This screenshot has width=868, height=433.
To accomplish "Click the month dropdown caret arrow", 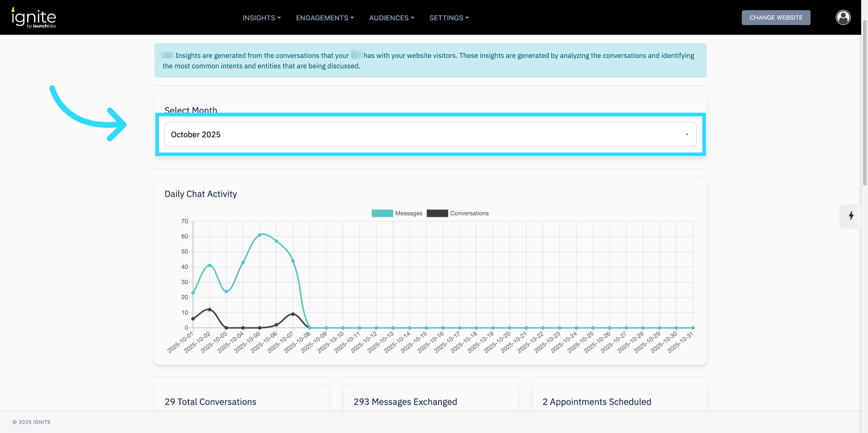I will pos(687,135).
